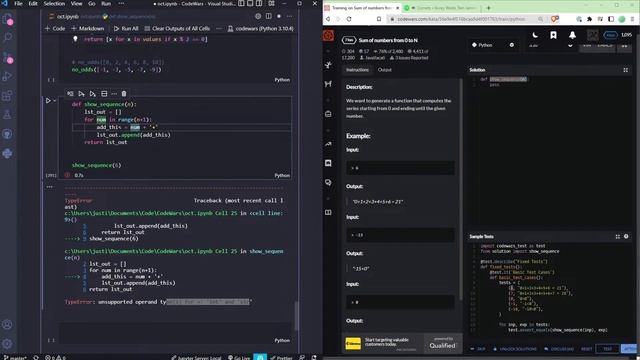Open the Edit menu in VS Code

33,4
